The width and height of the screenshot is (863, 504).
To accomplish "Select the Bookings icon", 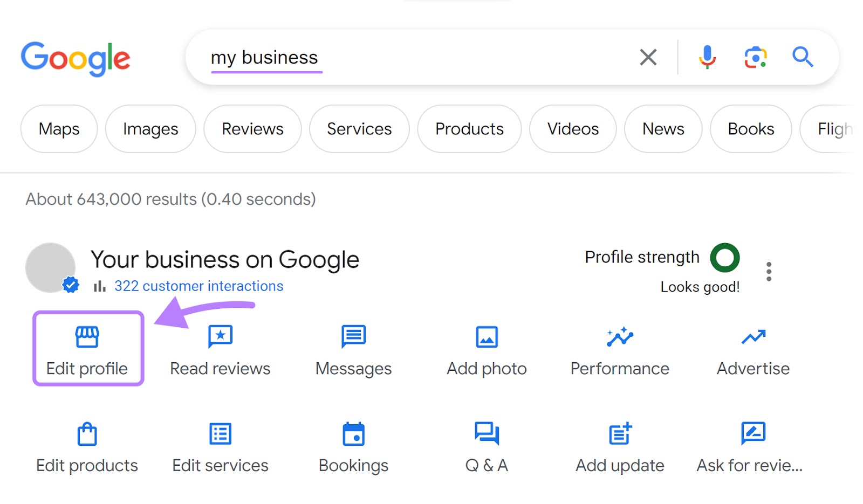I will (353, 445).
